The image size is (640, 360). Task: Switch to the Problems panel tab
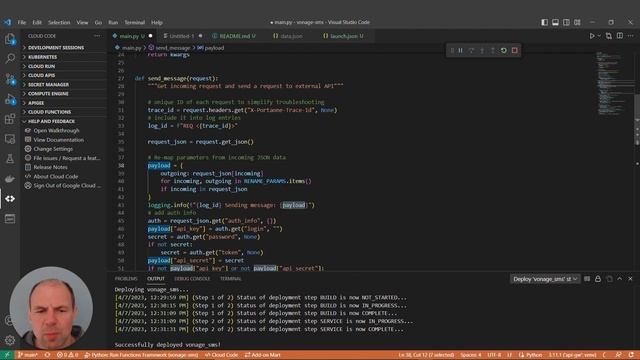coord(126,279)
